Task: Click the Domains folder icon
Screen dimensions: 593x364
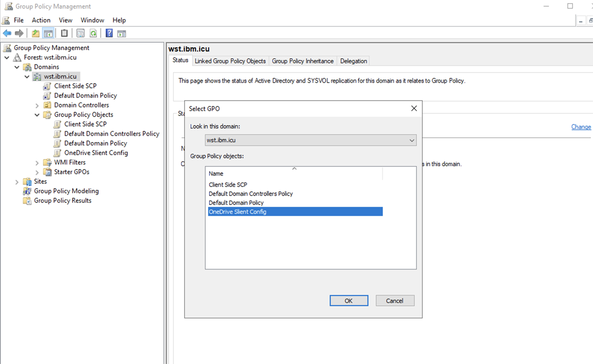Action: tap(27, 67)
